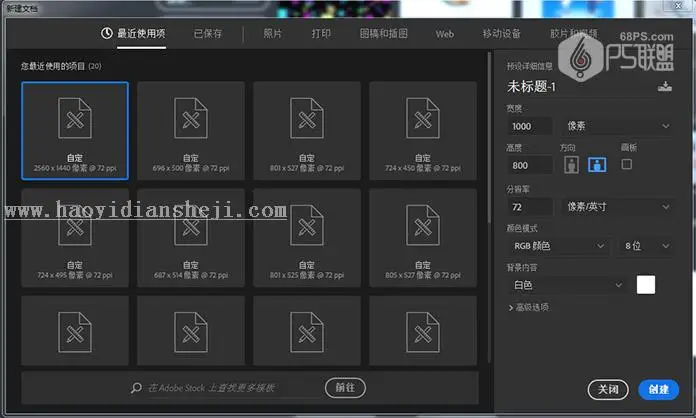Image resolution: width=696 pixels, height=418 pixels.
Task: Switch to the 照片 tab
Action: click(x=273, y=34)
